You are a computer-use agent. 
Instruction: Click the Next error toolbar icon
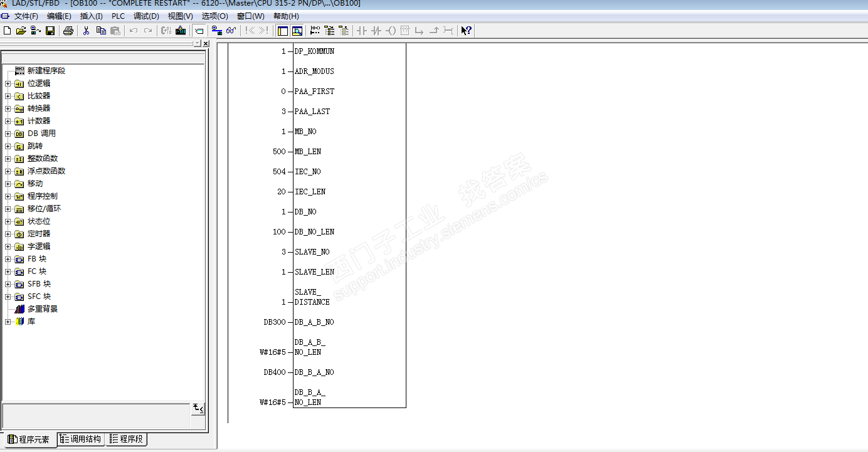click(263, 30)
